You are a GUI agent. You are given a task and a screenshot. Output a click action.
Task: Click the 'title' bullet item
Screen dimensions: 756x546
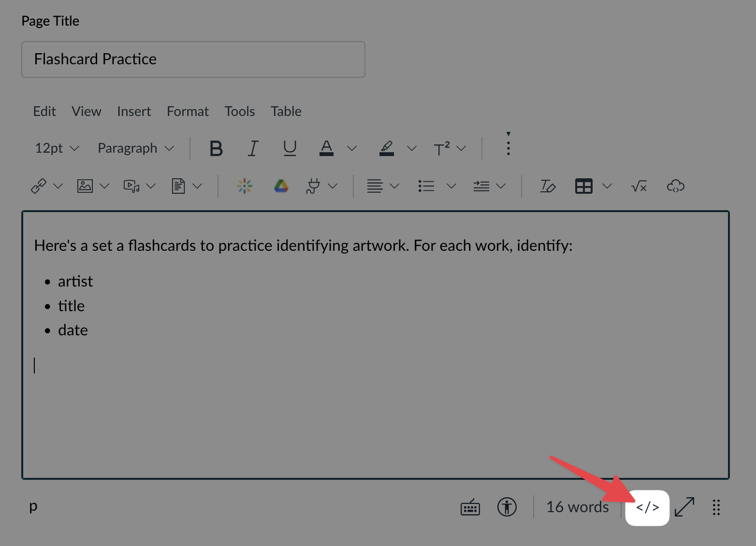pyautogui.click(x=72, y=306)
